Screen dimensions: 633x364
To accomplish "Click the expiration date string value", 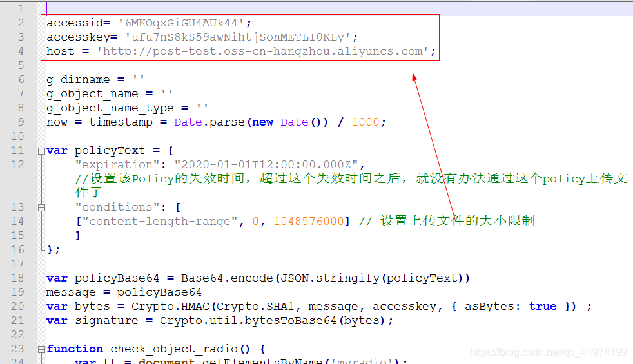I will click(x=266, y=165).
